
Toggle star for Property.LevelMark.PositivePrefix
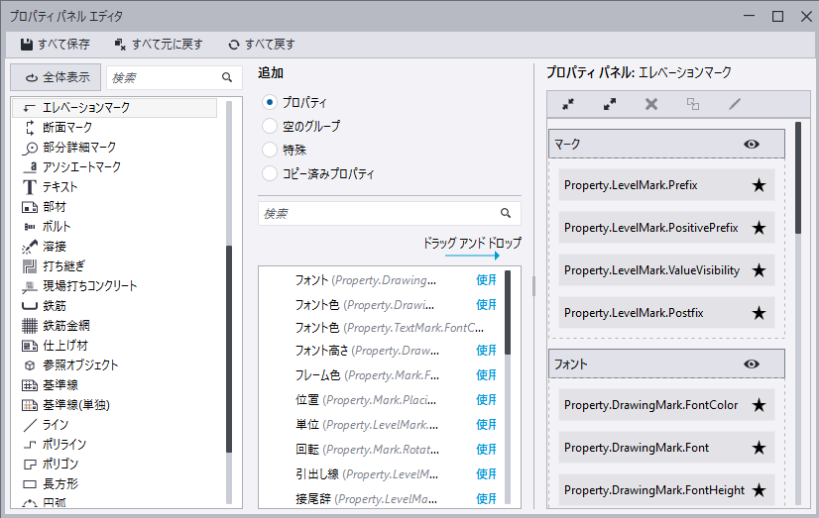759,228
